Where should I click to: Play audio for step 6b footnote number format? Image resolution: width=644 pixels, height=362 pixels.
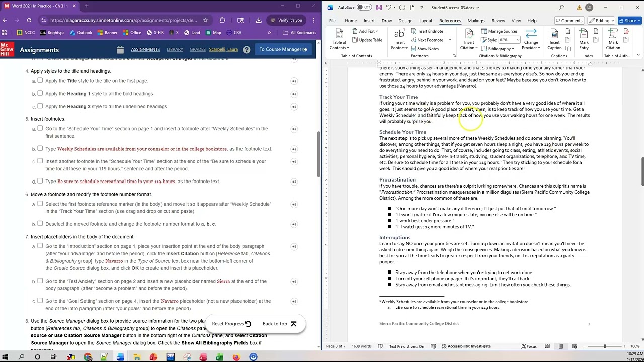tap(294, 224)
